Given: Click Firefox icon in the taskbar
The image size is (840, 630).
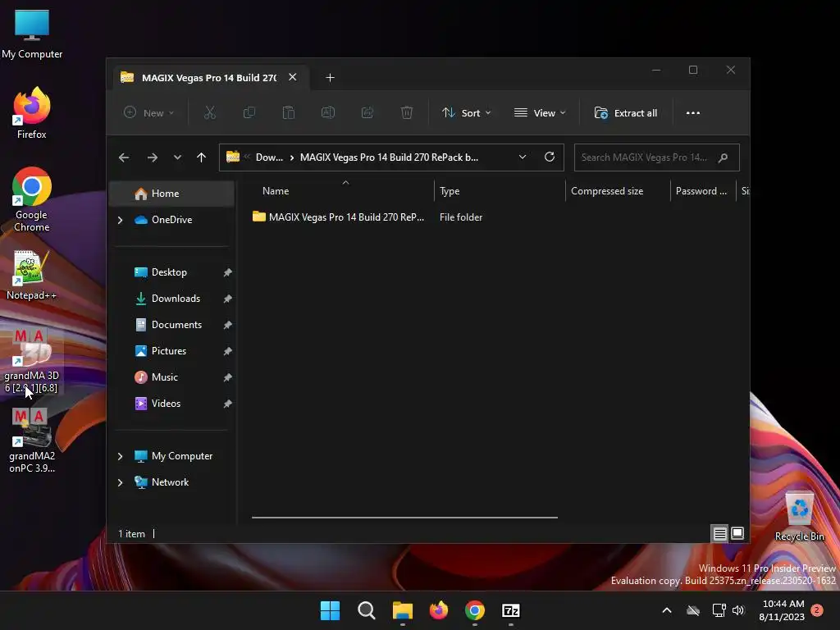Looking at the screenshot, I should 439,610.
